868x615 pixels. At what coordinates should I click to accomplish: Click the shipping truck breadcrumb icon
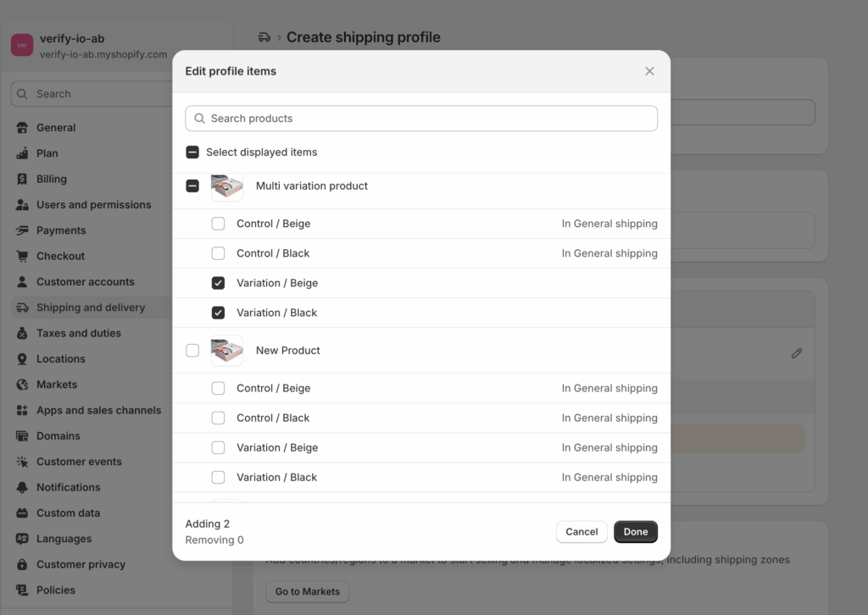pos(264,37)
